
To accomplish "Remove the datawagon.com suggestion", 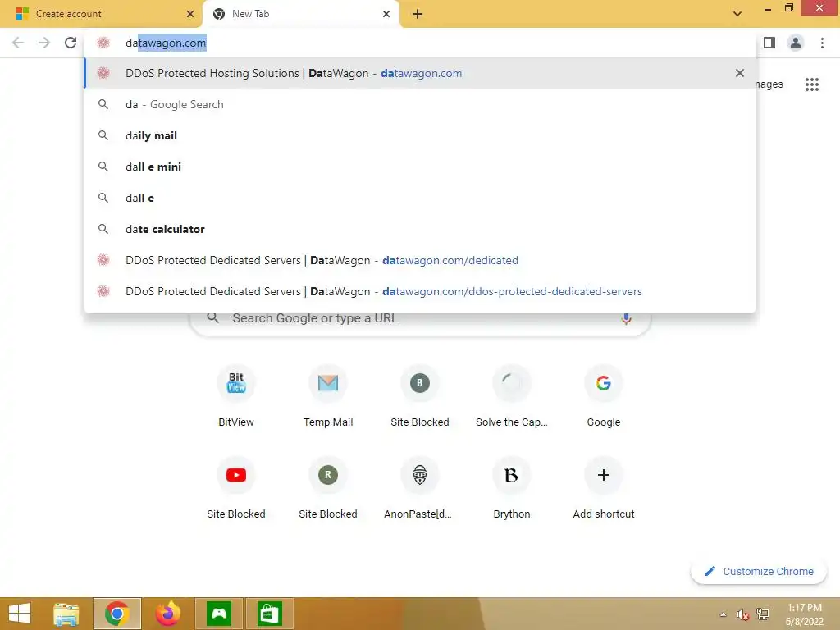I will 740,73.
